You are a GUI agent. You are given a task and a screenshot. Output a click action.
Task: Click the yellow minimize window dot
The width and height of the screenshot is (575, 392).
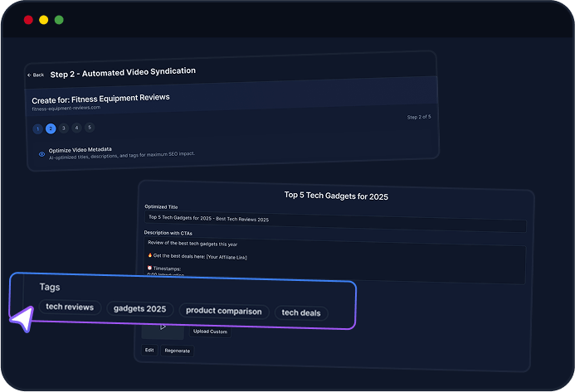pos(43,19)
